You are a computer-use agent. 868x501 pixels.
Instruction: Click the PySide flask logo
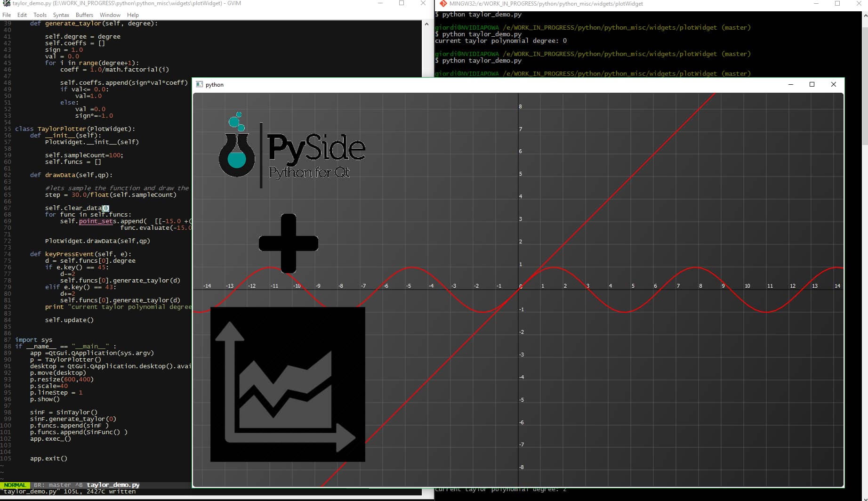click(x=238, y=151)
